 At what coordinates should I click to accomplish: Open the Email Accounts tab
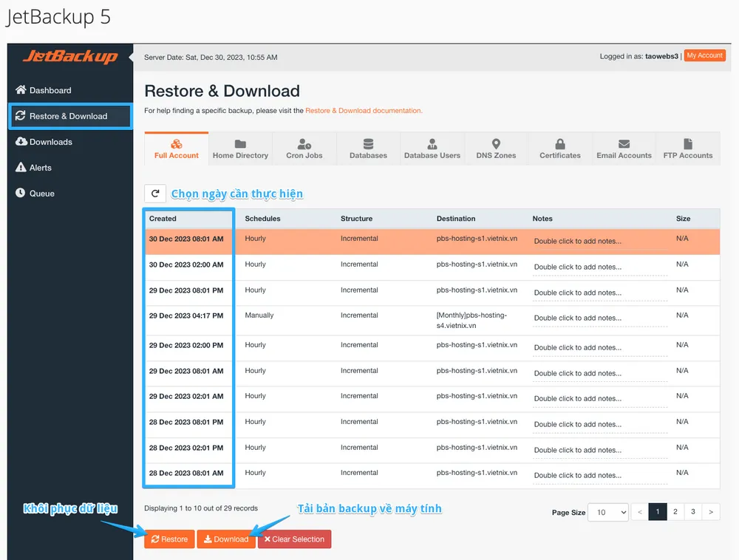pyautogui.click(x=624, y=148)
